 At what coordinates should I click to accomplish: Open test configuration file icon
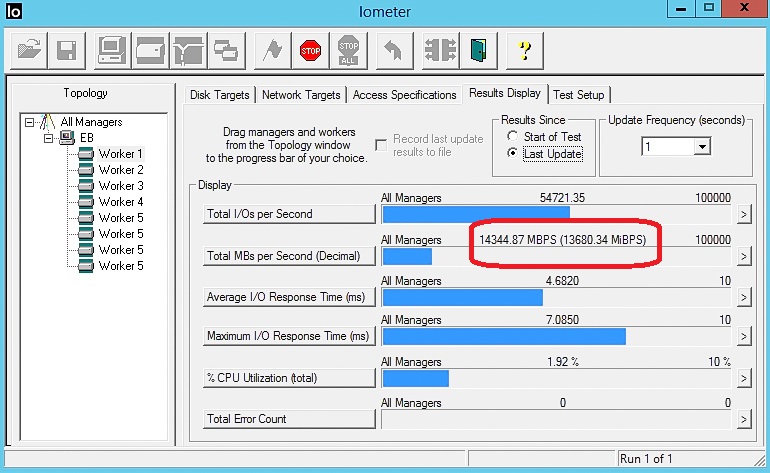click(29, 50)
